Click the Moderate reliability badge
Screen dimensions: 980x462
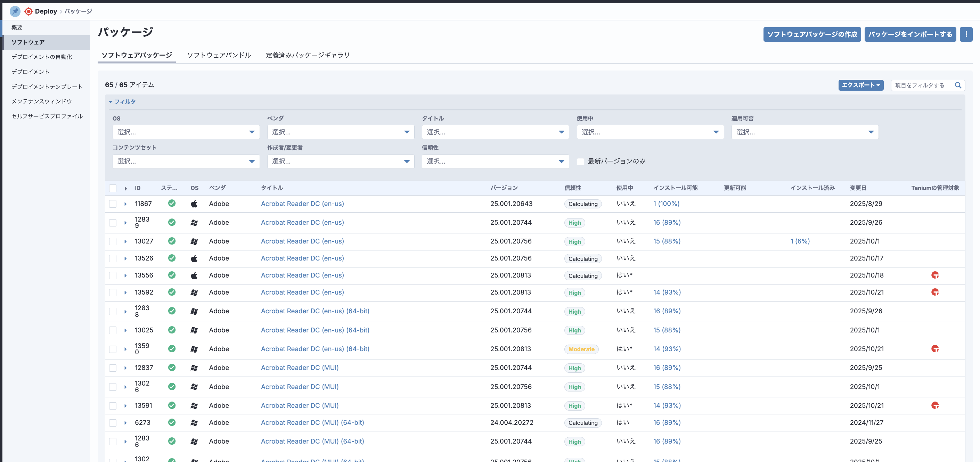[x=581, y=349]
